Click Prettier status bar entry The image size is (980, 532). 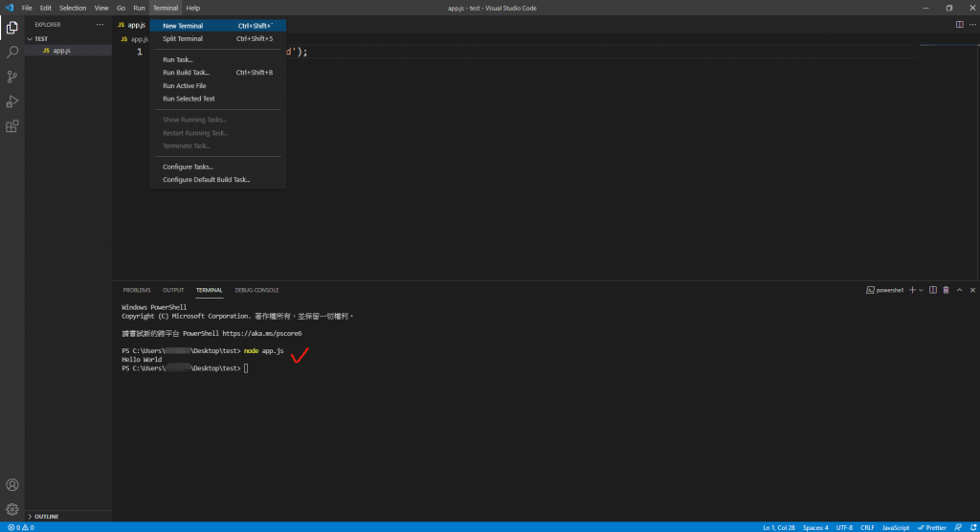[x=932, y=527]
